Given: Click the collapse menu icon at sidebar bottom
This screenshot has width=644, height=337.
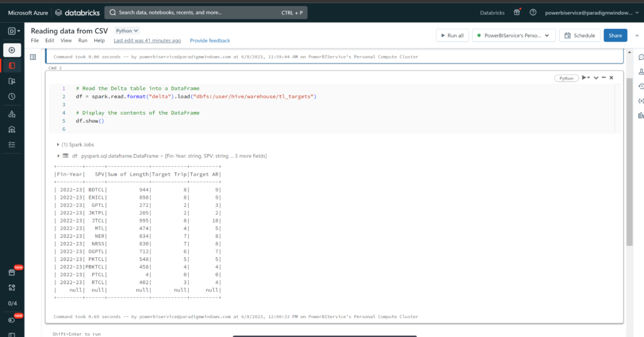Looking at the screenshot, I should pyautogui.click(x=12, y=334).
